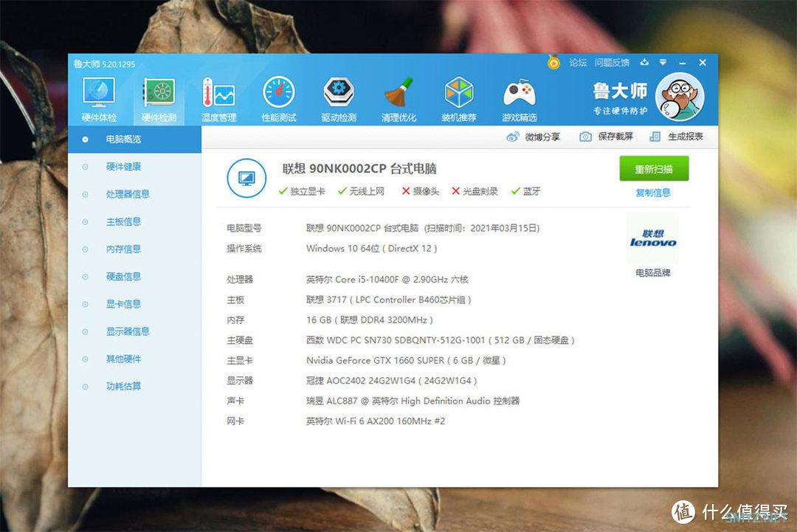
Task: Open 问题反馈 feedback link
Action: click(x=612, y=63)
